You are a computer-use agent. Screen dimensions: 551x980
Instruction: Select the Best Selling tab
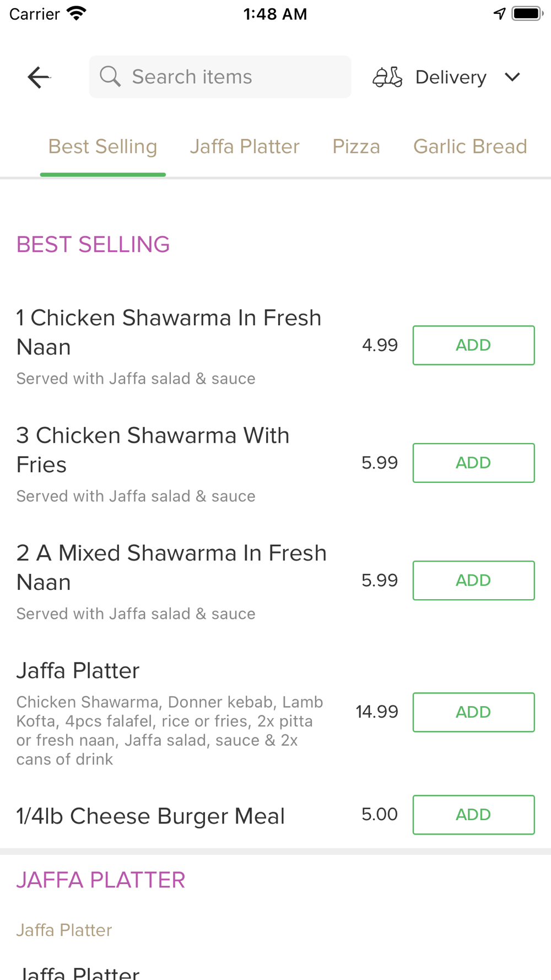(102, 147)
